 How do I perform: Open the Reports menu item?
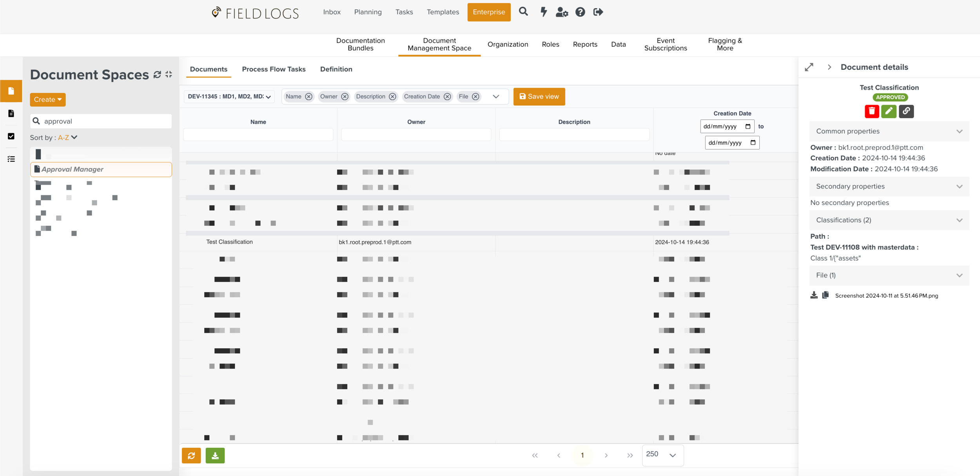click(585, 44)
